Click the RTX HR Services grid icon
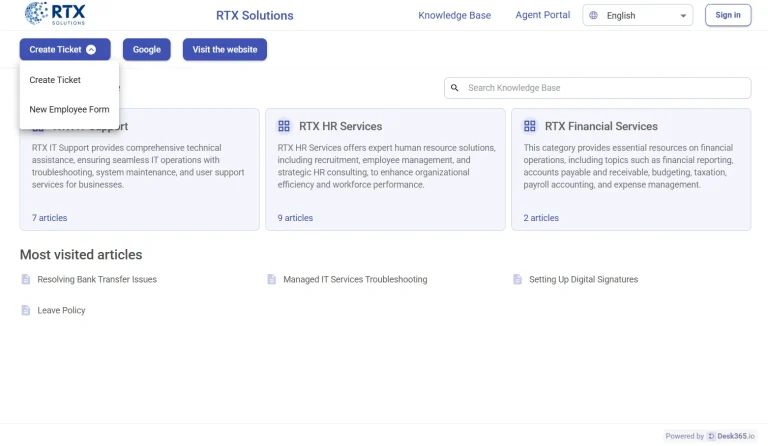768x446 pixels. coord(284,126)
